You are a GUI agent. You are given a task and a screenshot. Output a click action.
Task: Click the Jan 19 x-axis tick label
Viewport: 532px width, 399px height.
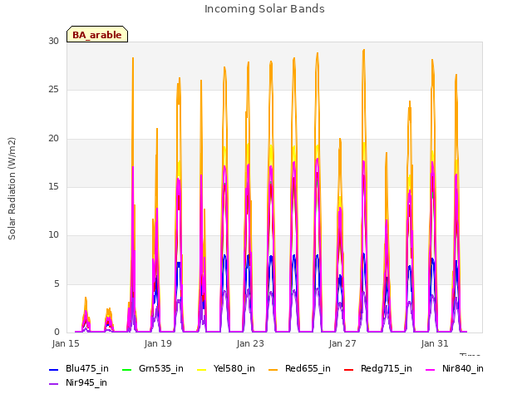click(158, 343)
